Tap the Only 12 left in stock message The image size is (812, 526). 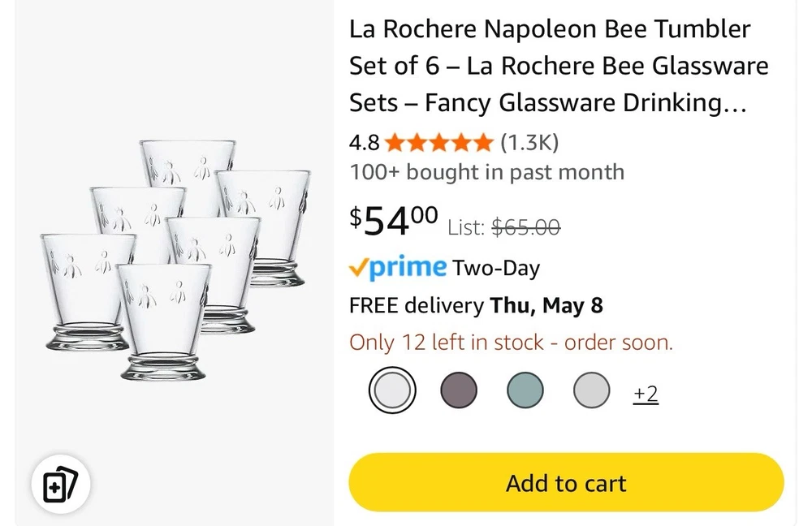click(x=511, y=343)
